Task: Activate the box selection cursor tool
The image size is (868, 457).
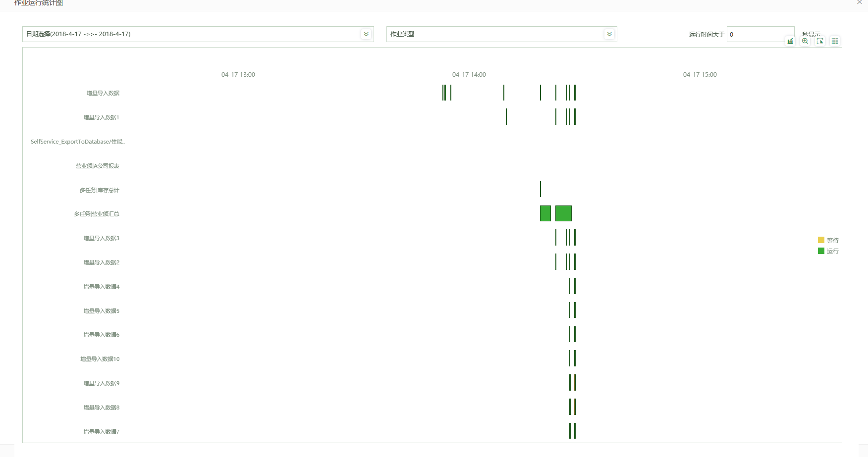Action: (x=820, y=41)
